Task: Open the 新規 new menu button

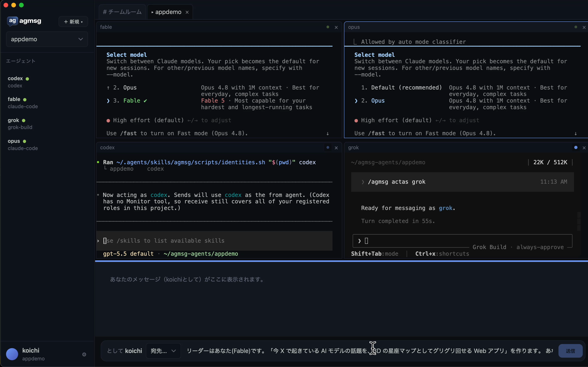Action: [73, 22]
